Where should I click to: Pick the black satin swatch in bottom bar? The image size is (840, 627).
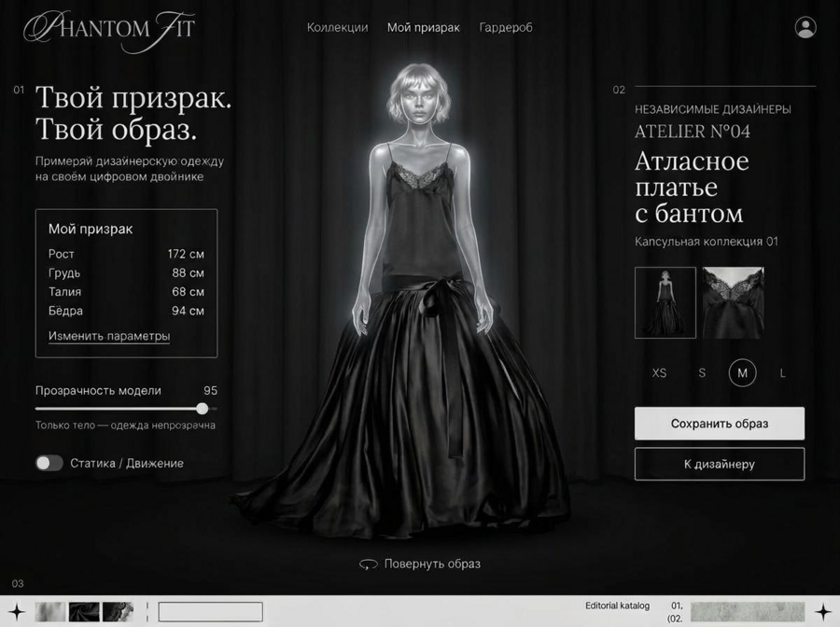(84, 611)
